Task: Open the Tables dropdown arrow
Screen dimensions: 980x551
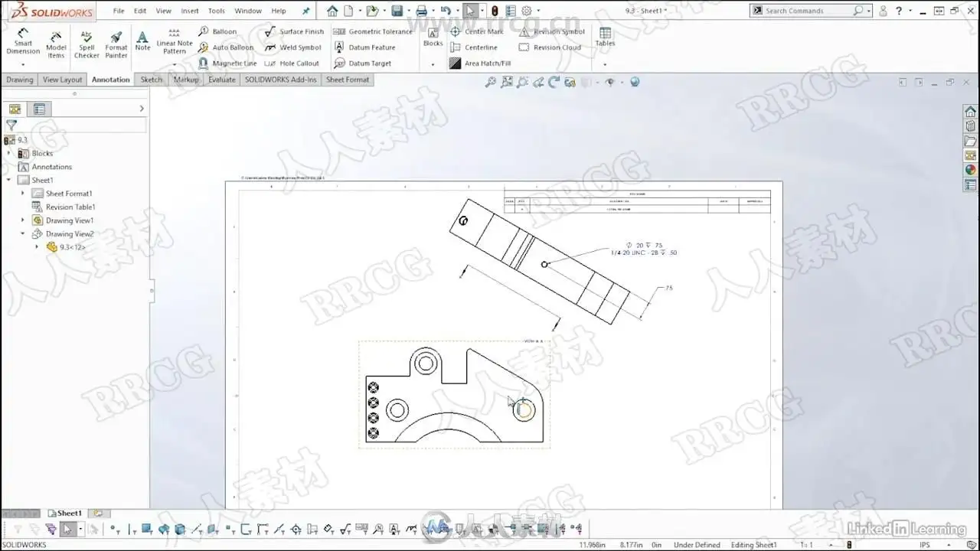Action: click(x=605, y=64)
